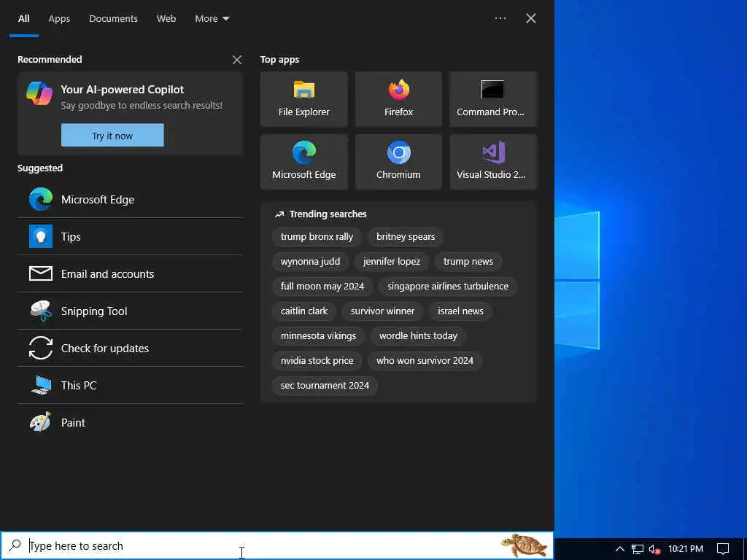Select the All tab
Image resolution: width=747 pixels, height=560 pixels.
[x=24, y=18]
